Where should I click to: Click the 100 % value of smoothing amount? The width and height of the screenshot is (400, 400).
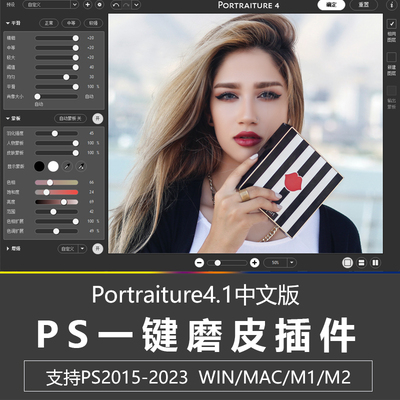pyautogui.click(x=93, y=87)
